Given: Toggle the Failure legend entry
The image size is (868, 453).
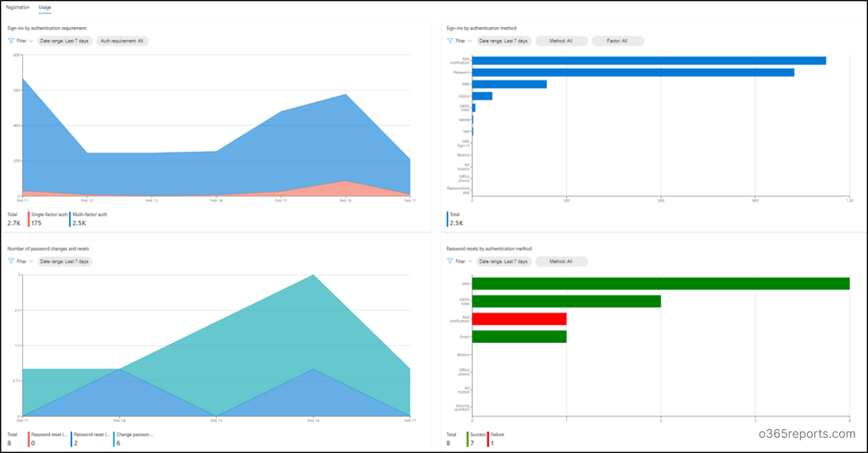Looking at the screenshot, I should pos(496,439).
